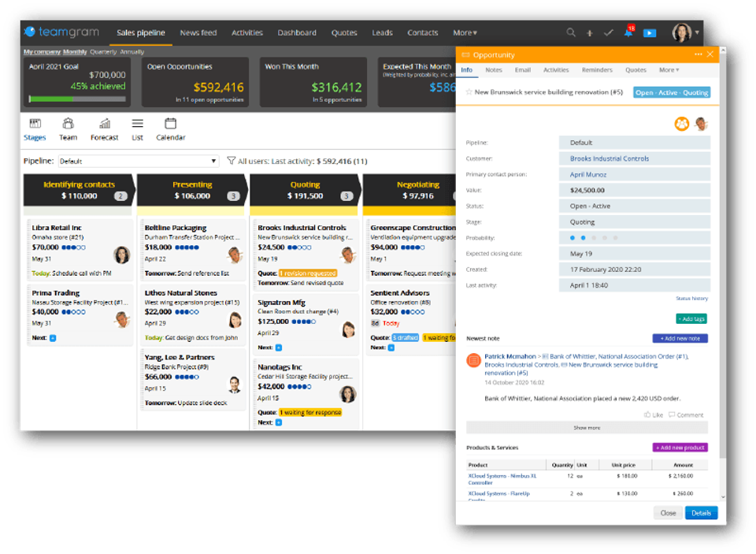Image resolution: width=756 pixels, height=554 pixels.
Task: Set probability dots in Opportunity panel
Action: pyautogui.click(x=594, y=237)
